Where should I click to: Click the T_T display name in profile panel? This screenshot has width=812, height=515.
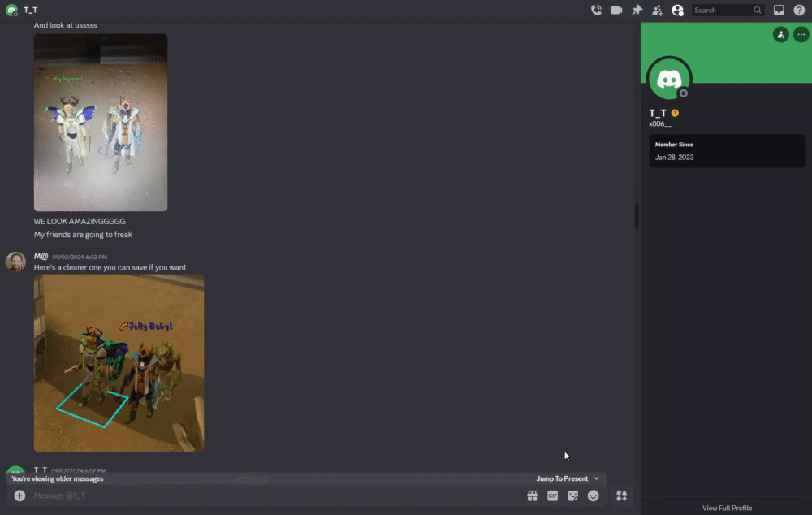(658, 113)
